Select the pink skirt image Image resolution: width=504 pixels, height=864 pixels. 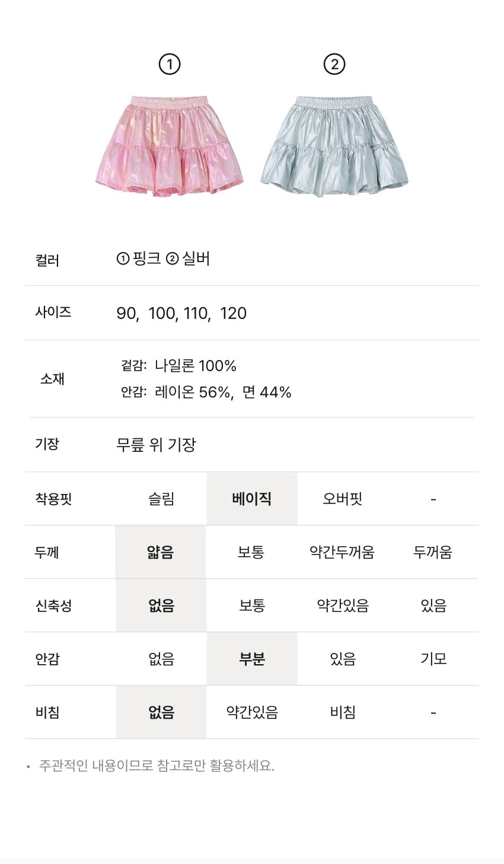170,146
